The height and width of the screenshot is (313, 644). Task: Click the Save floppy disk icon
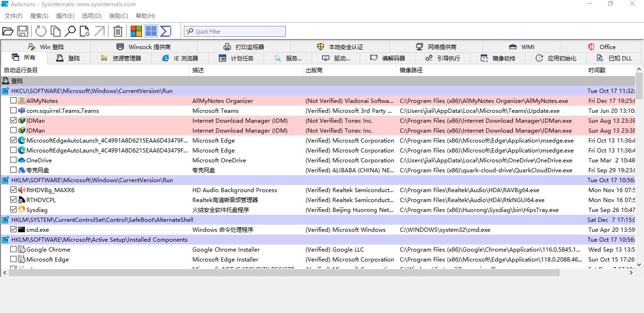23,32
